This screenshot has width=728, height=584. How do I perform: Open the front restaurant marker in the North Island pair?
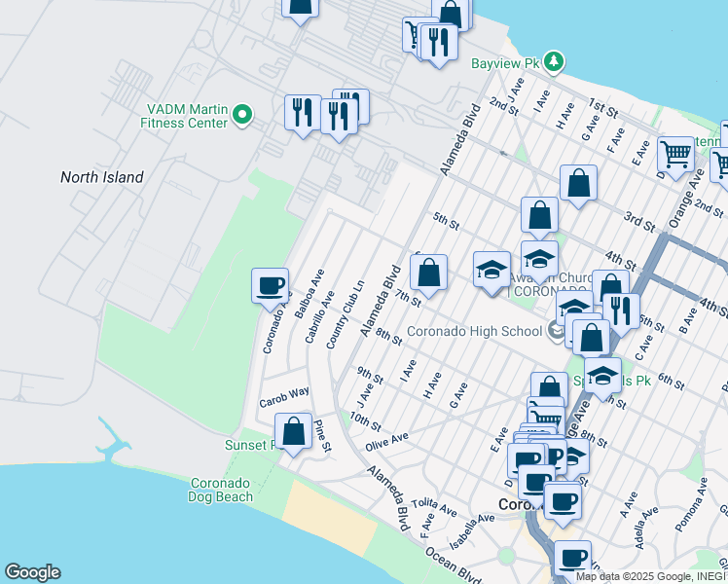point(339,118)
